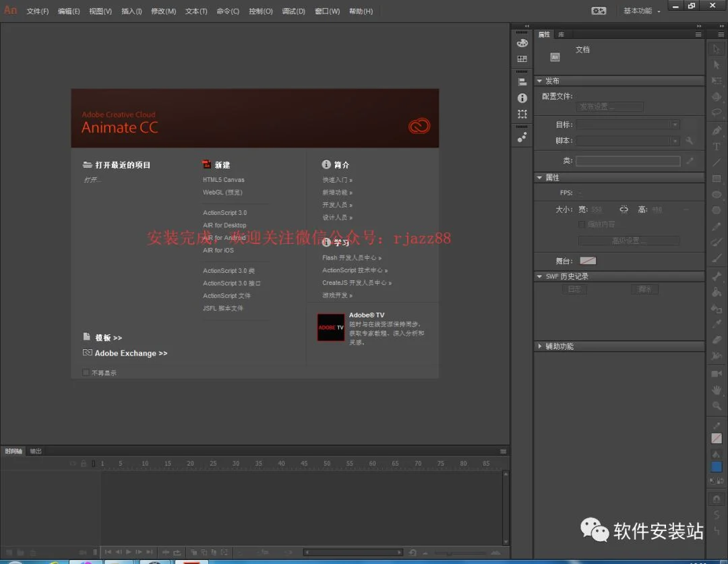This screenshot has width=728, height=564.
Task: Select the Bone tool
Action: point(717,276)
